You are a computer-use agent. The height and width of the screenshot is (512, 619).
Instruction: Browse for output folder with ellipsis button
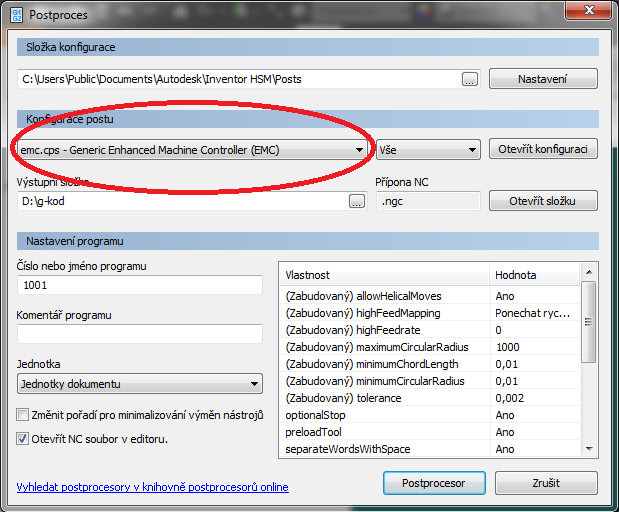(x=356, y=202)
